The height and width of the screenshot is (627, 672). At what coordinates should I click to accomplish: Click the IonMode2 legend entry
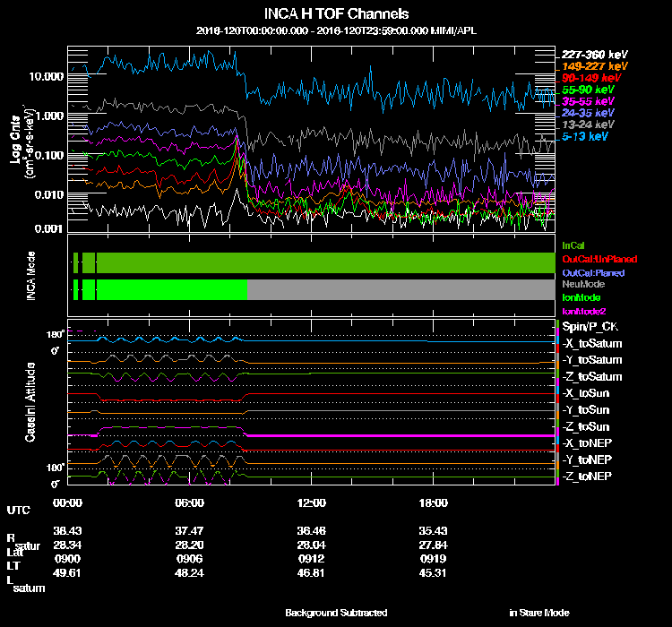click(583, 311)
